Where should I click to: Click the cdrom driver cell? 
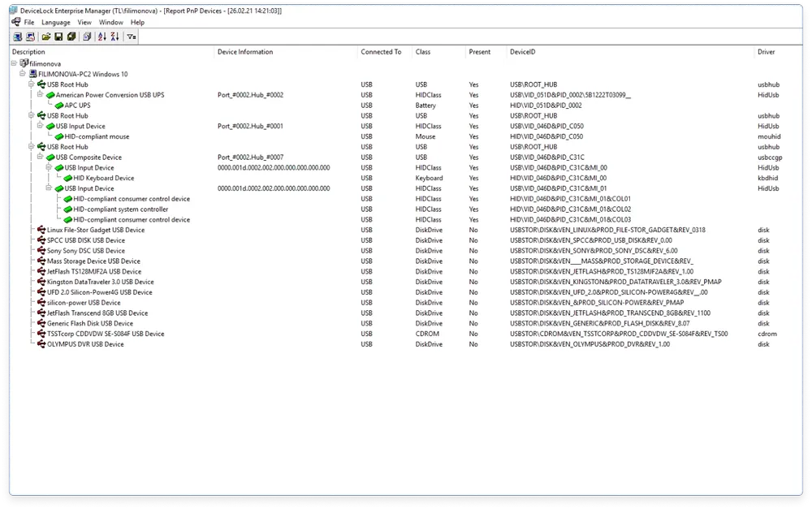[x=767, y=334]
